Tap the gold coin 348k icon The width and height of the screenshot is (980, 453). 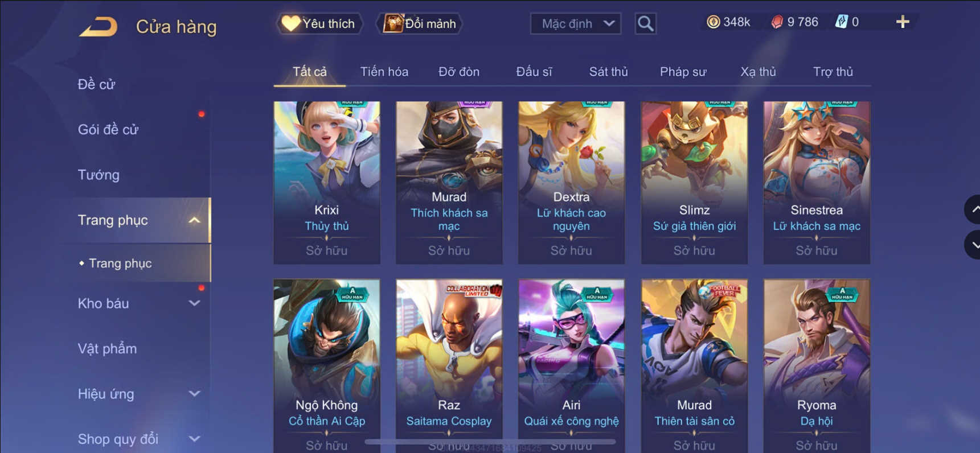(713, 22)
